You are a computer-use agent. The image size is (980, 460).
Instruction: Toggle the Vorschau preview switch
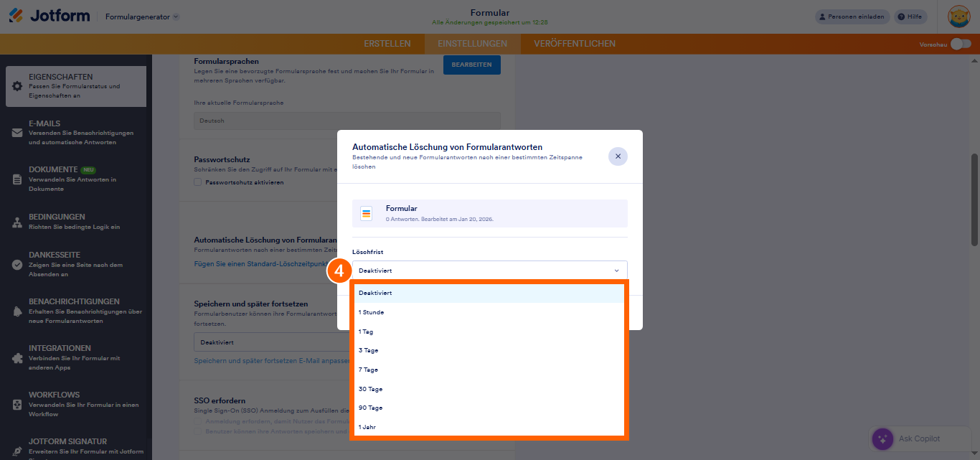(961, 44)
